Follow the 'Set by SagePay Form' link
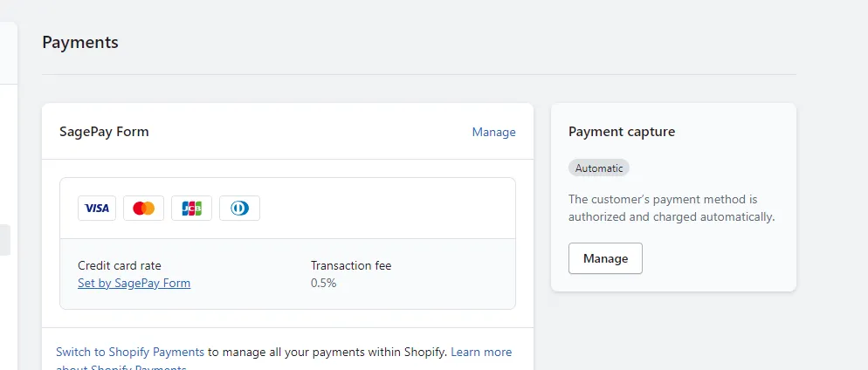The image size is (868, 370). (134, 283)
